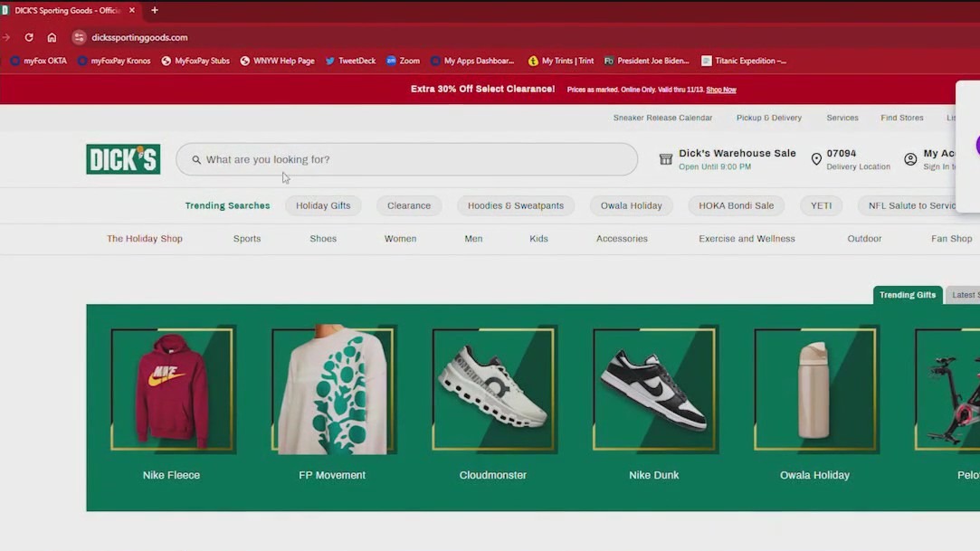Image resolution: width=980 pixels, height=551 pixels.
Task: Open the Kids menu
Action: point(538,239)
